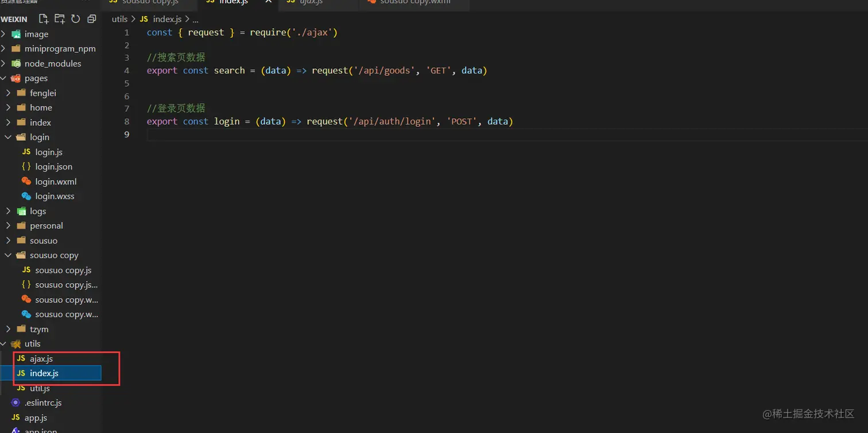Click line number 8 in the editor gutter
The width and height of the screenshot is (868, 433).
coord(127,121)
